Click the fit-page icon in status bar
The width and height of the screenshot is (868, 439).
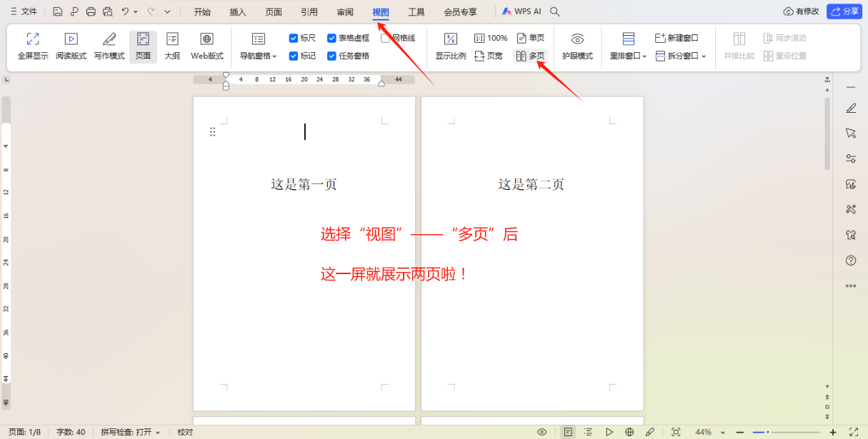[x=676, y=432]
